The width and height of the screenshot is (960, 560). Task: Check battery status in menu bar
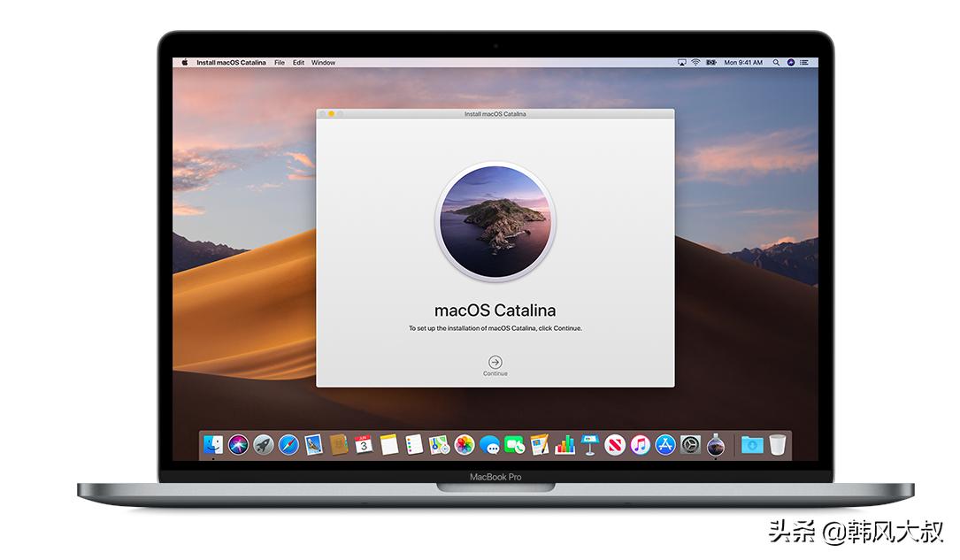point(710,63)
